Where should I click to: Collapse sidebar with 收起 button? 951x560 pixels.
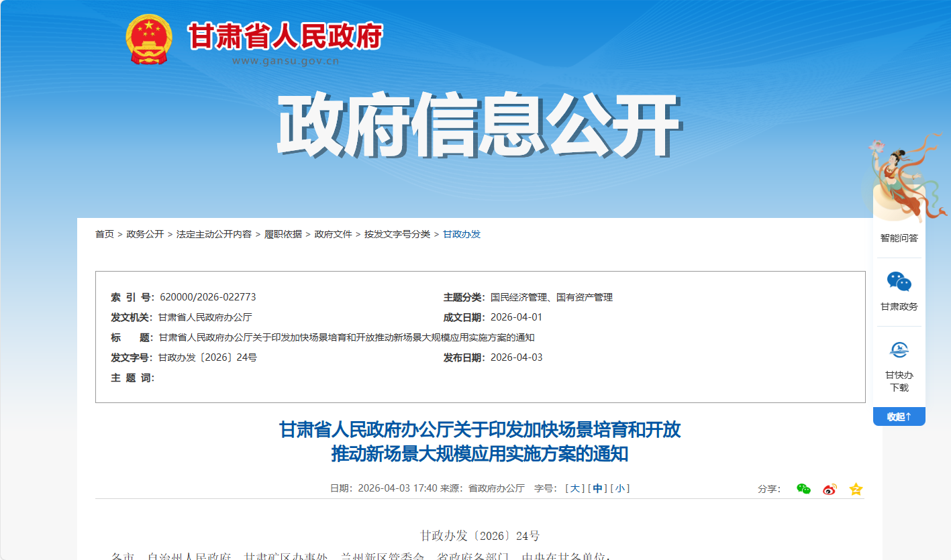[x=899, y=416]
